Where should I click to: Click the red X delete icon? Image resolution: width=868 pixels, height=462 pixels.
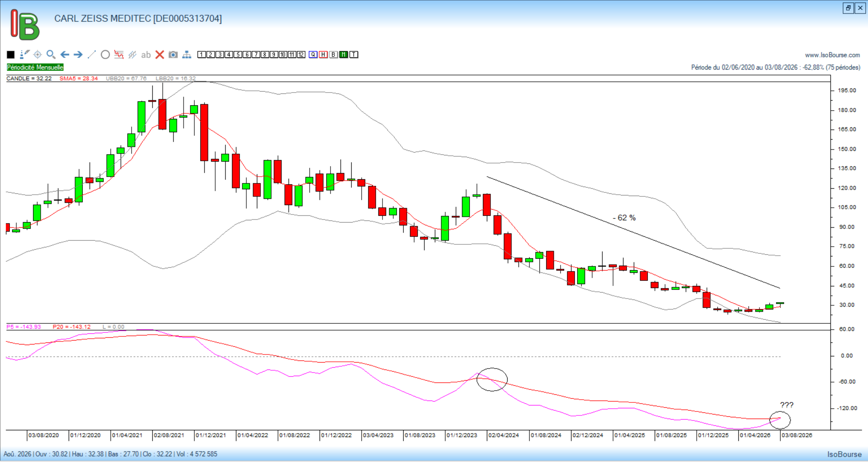(x=160, y=55)
